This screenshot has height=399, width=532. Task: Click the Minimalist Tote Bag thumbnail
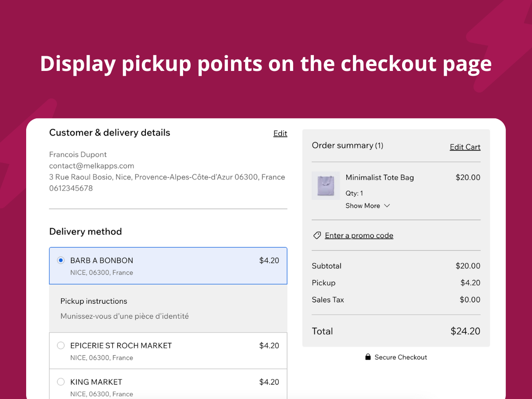pyautogui.click(x=326, y=186)
